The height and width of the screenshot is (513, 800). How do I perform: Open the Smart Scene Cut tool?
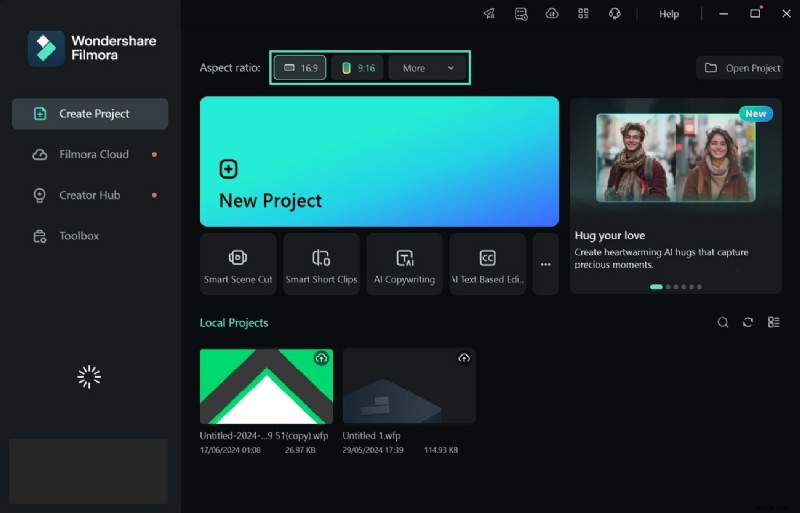click(238, 264)
